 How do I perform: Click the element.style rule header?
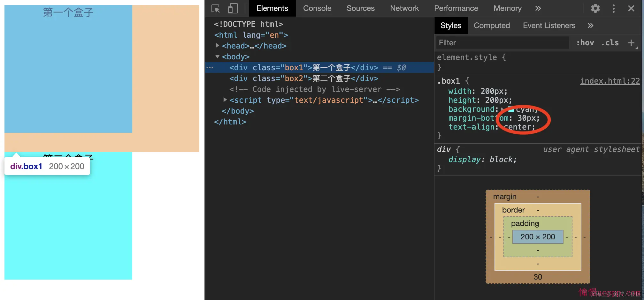click(471, 57)
